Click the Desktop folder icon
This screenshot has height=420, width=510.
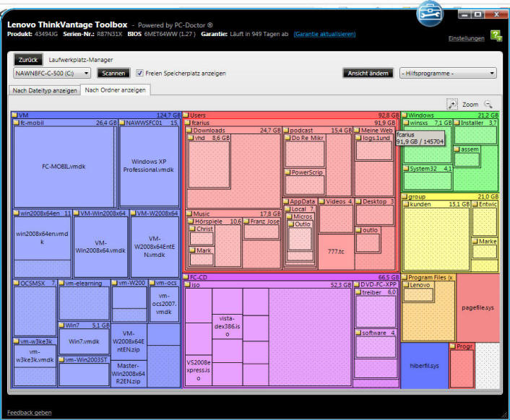[x=358, y=201]
